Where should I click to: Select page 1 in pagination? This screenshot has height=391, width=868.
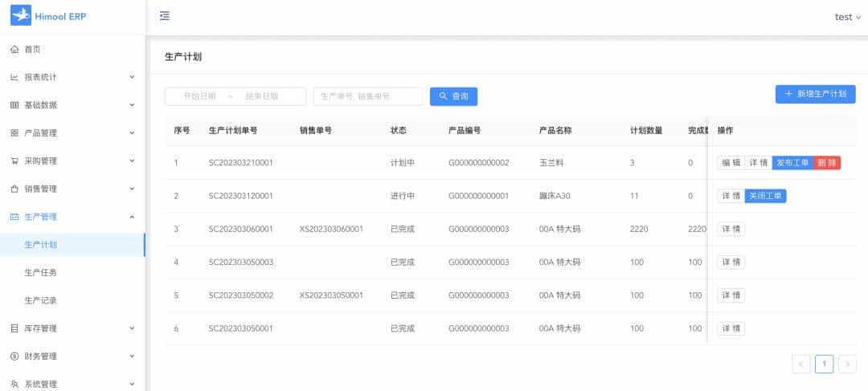825,364
